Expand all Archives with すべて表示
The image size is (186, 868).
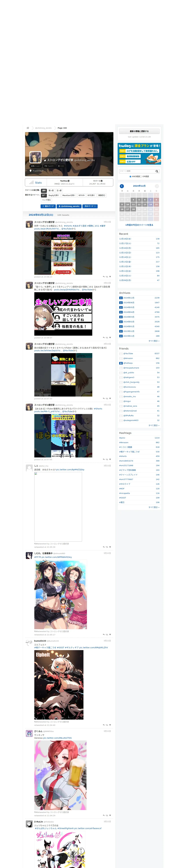pyautogui.click(x=154, y=341)
